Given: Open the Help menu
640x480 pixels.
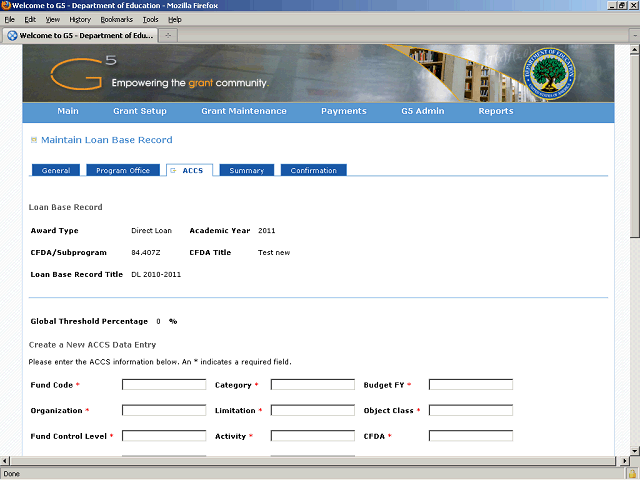Looking at the screenshot, I should tap(175, 19).
